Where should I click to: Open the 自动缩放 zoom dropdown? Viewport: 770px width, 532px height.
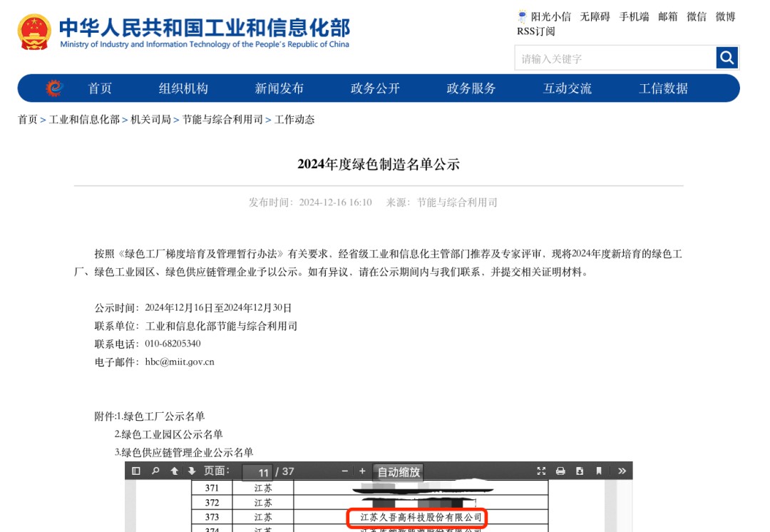tap(399, 472)
